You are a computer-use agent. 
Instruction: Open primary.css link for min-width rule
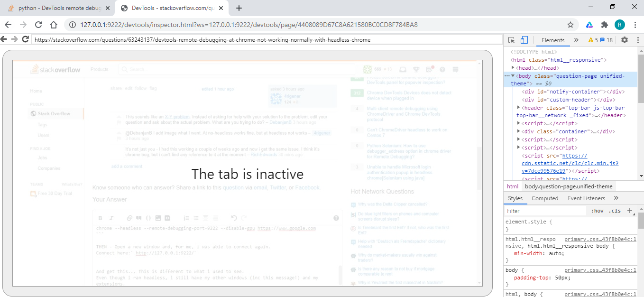point(600,240)
